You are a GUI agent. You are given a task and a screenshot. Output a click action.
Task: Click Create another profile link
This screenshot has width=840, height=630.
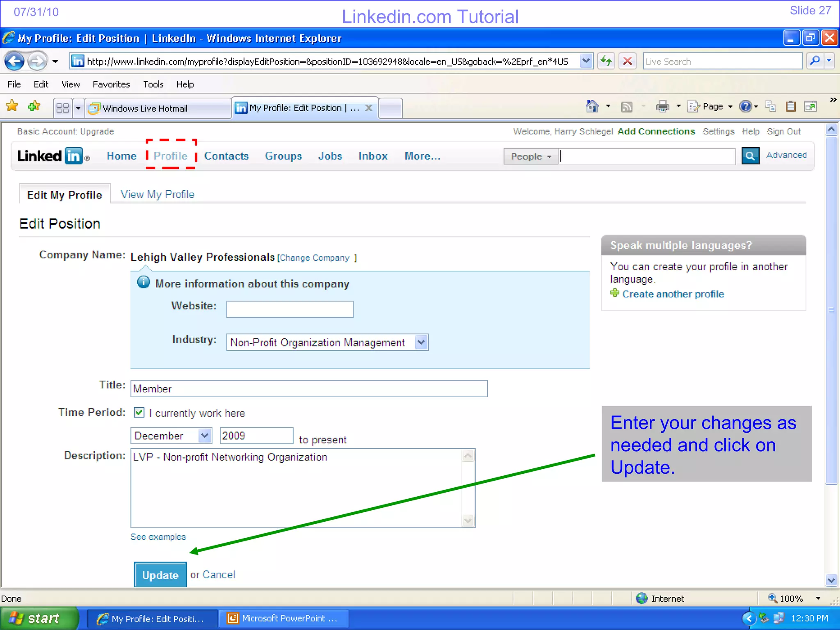(x=673, y=294)
